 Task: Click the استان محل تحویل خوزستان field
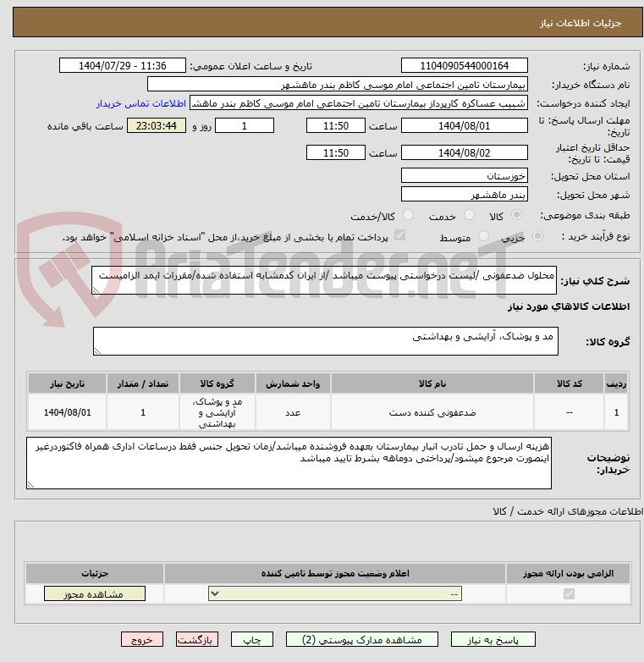465,175
